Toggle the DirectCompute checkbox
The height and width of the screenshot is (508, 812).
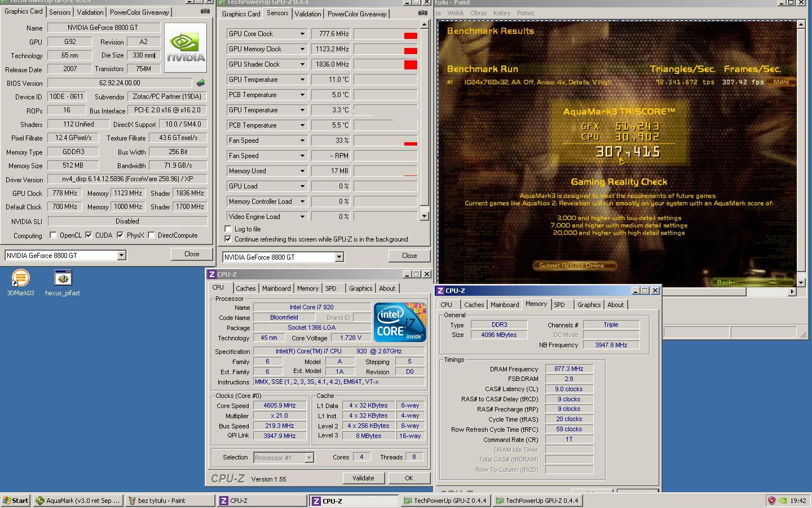pyautogui.click(x=151, y=235)
